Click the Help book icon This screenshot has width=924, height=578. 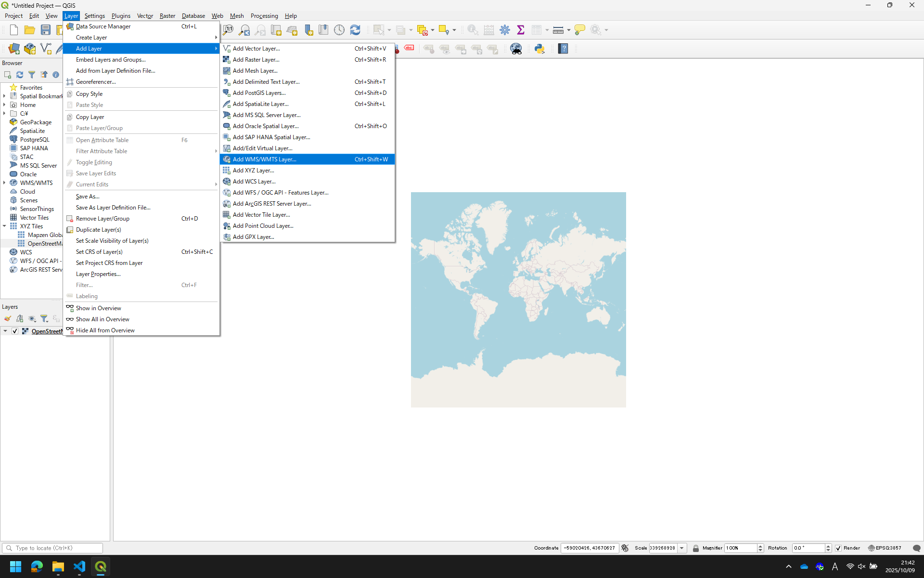point(563,49)
